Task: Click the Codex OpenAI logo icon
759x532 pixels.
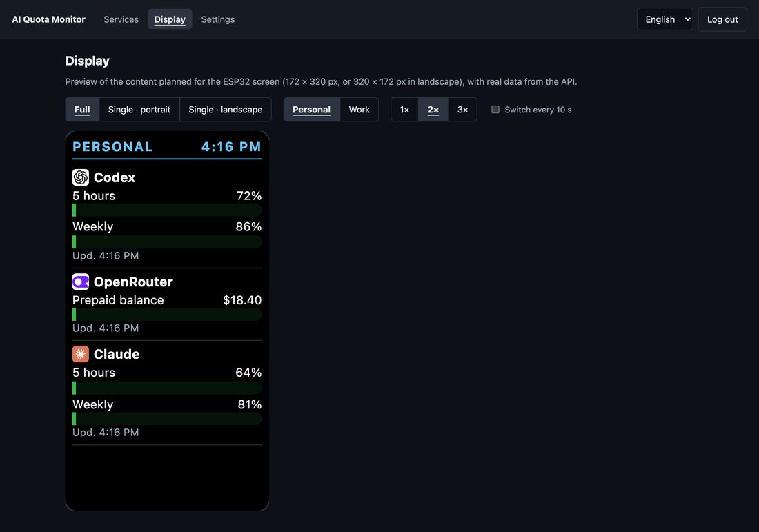Action: [80, 177]
